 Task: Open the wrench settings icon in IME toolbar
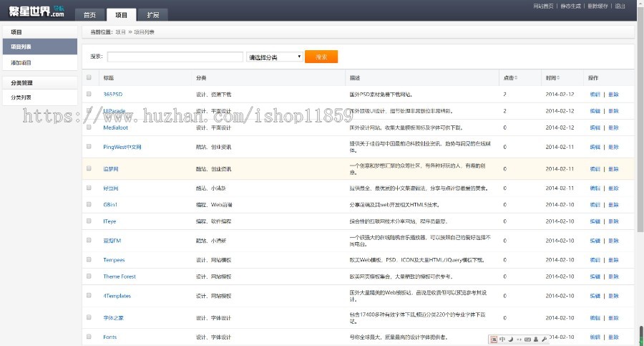coord(545,340)
